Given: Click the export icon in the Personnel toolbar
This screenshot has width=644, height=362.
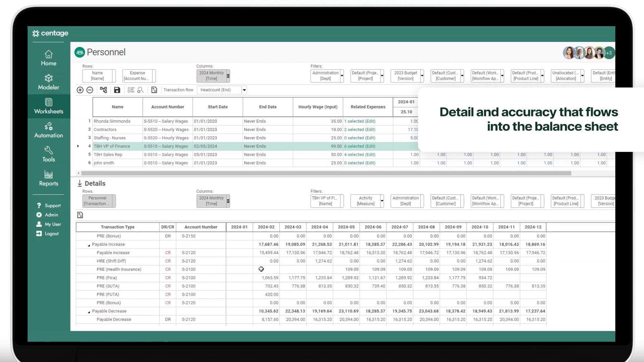Looking at the screenshot, I should click(154, 90).
